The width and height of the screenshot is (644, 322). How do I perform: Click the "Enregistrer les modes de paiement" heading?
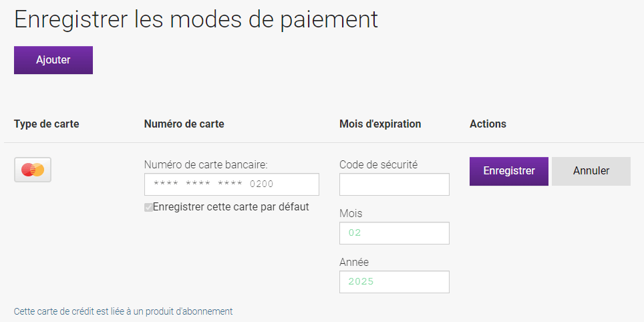click(x=196, y=19)
